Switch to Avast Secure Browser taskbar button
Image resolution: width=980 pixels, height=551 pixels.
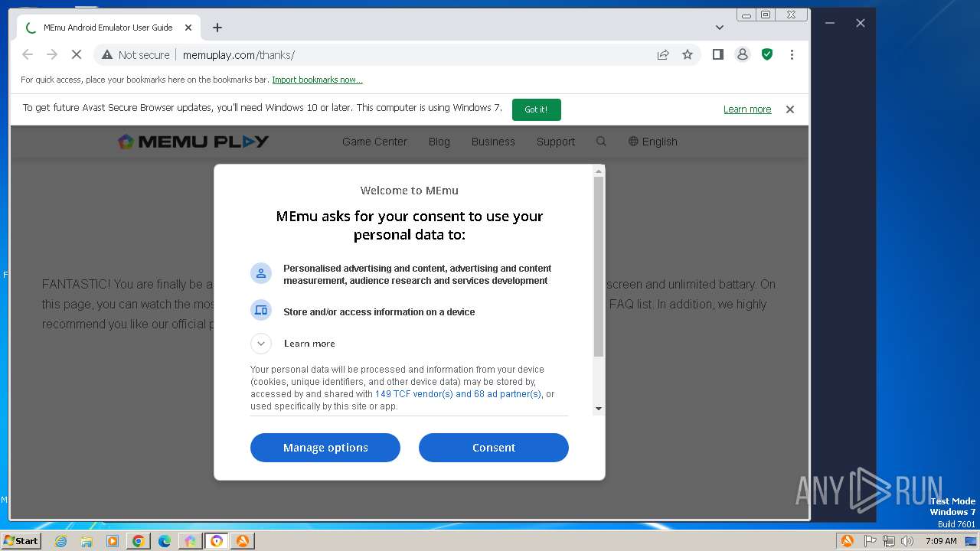pyautogui.click(x=217, y=541)
